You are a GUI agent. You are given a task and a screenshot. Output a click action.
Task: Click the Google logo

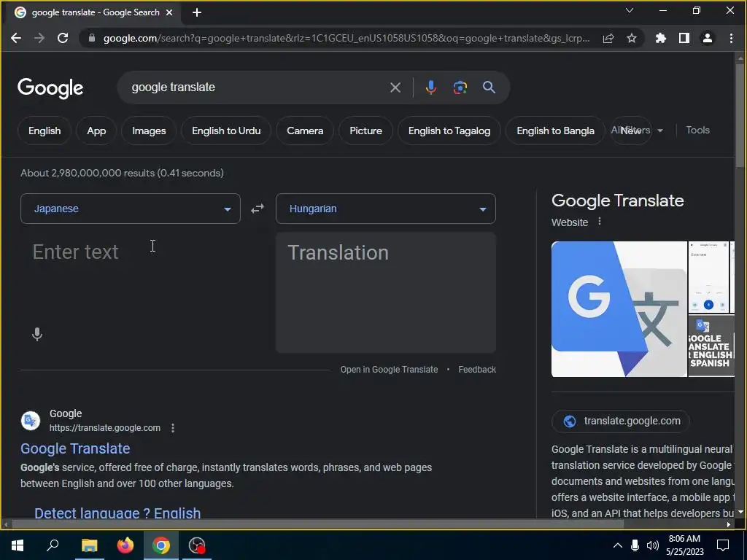50,88
